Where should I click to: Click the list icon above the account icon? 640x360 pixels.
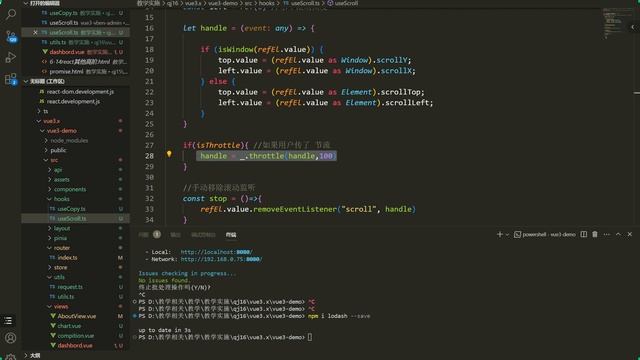click(8, 320)
